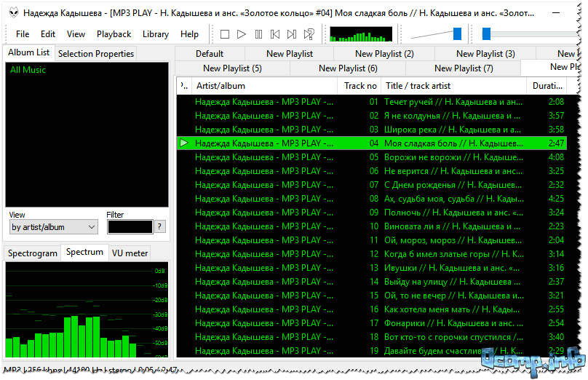Pause playback with the Pause button
Screen dimensions: 588x380
[x=258, y=34]
